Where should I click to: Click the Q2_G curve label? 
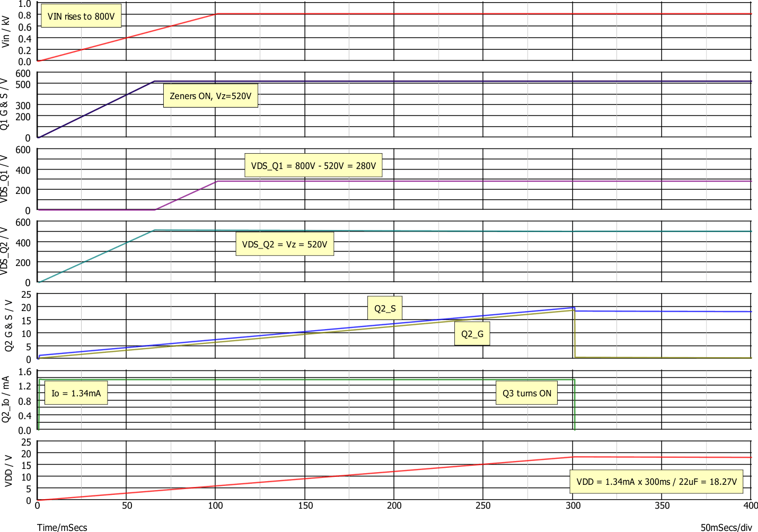tap(472, 333)
